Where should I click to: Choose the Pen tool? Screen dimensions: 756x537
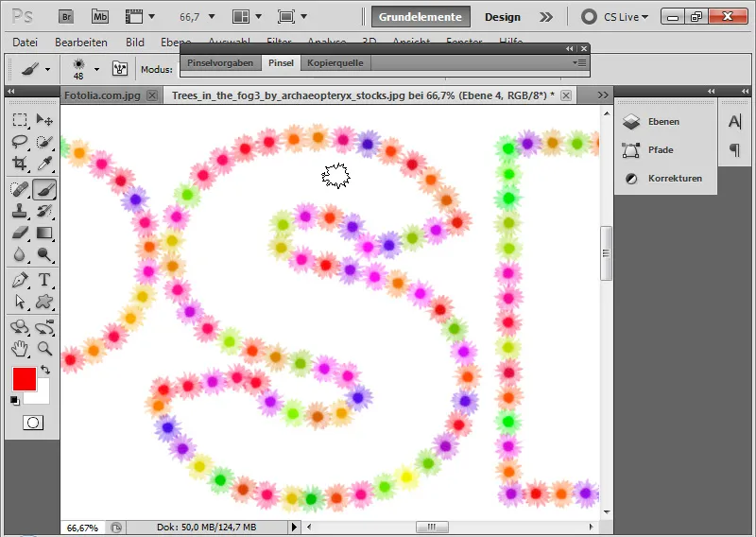click(20, 280)
